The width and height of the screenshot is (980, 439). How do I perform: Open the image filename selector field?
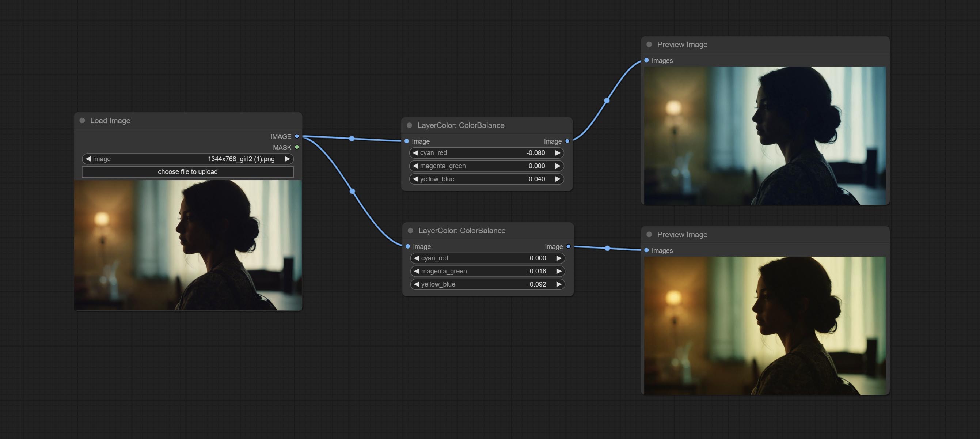187,159
